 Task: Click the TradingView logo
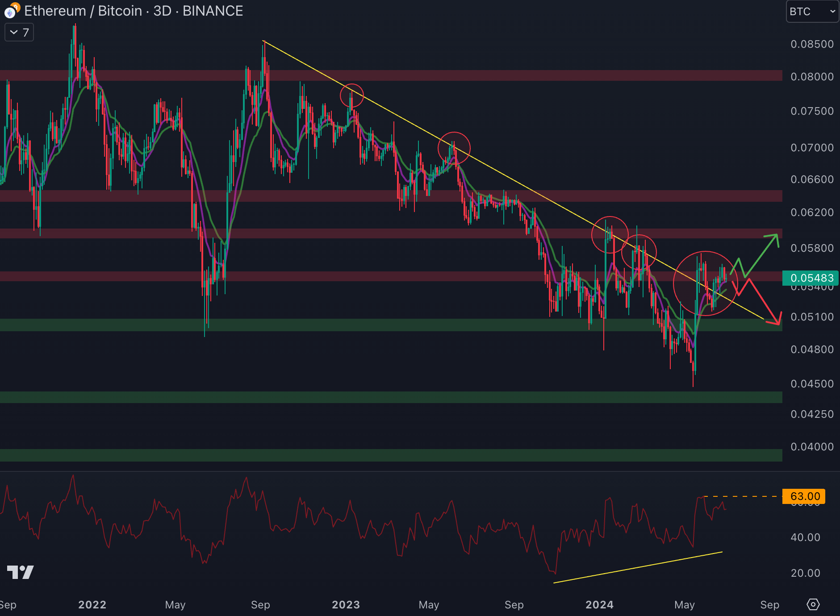(x=21, y=572)
